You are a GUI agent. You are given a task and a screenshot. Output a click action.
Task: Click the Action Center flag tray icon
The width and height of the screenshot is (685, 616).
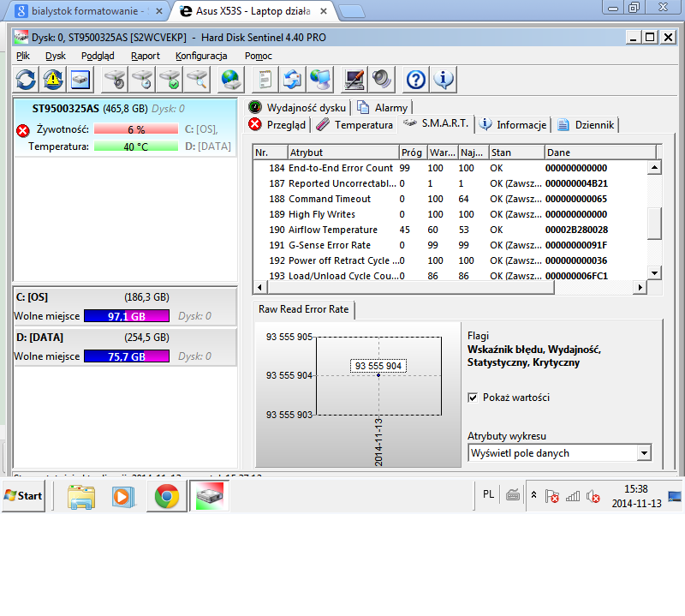tap(551, 496)
